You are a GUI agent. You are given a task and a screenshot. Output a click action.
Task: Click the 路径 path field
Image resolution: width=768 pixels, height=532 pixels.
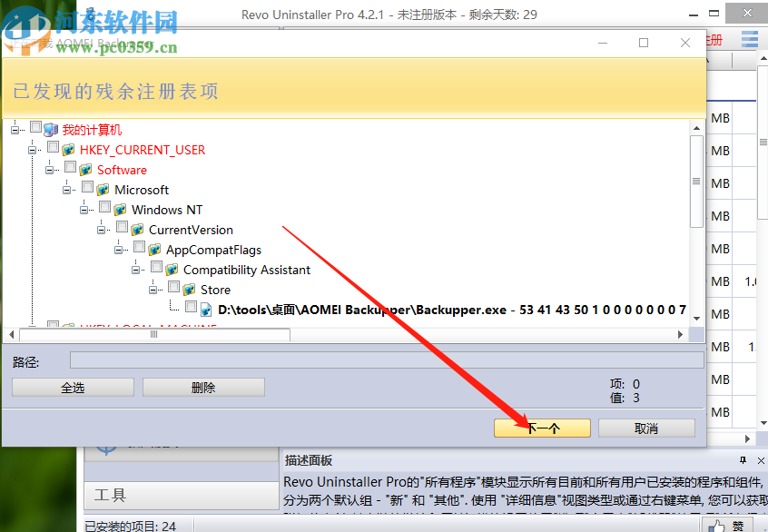pos(387,360)
